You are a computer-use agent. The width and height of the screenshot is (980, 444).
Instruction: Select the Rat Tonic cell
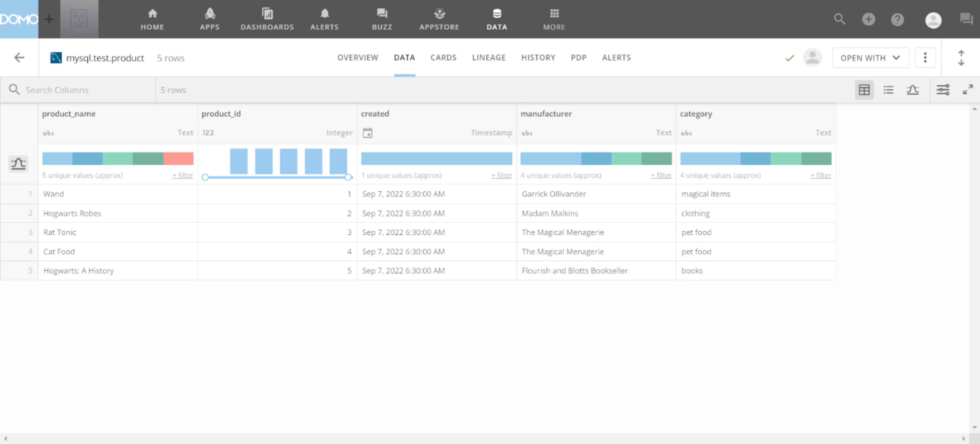click(x=118, y=232)
